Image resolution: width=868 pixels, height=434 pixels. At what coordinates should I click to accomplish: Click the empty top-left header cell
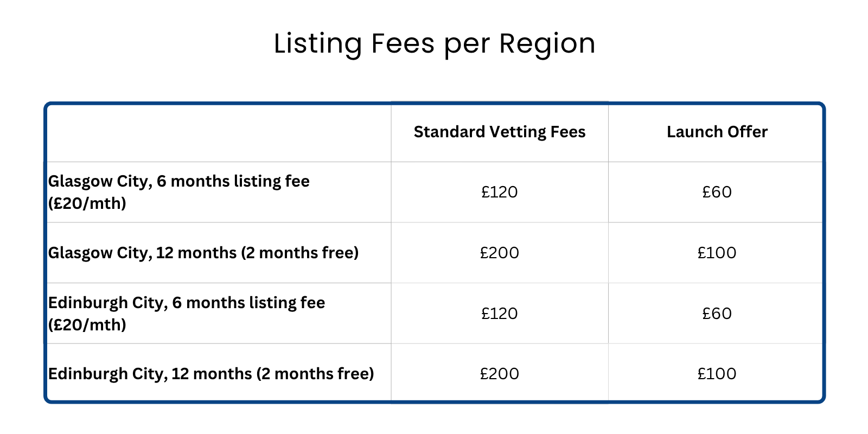(x=219, y=133)
